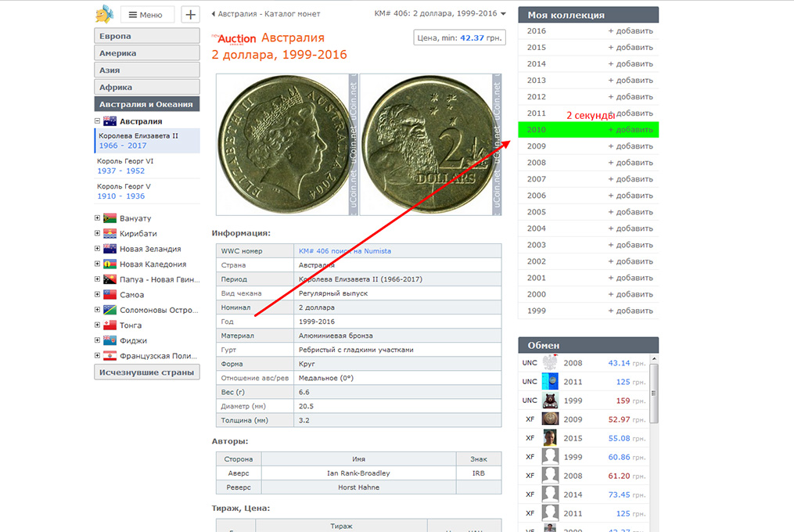Open the 2009 XF coin thumbnail in Обмен
Viewport: 794px width, 532px height.
[x=550, y=419]
